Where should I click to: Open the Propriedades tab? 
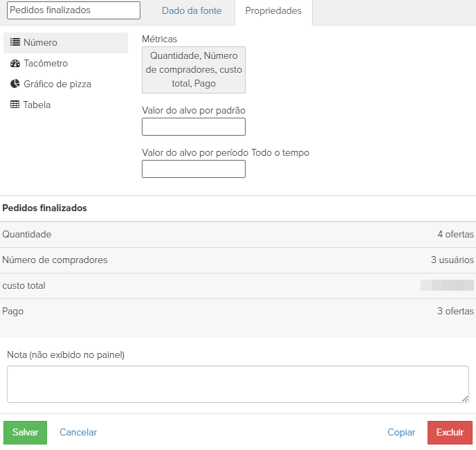(273, 11)
